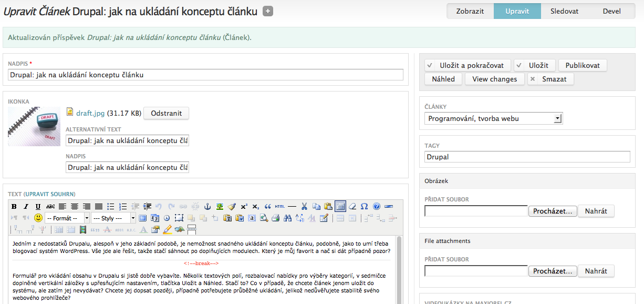Pick a highlight color with the highlighter icon
The height and width of the screenshot is (304, 644).
pyautogui.click(x=168, y=229)
